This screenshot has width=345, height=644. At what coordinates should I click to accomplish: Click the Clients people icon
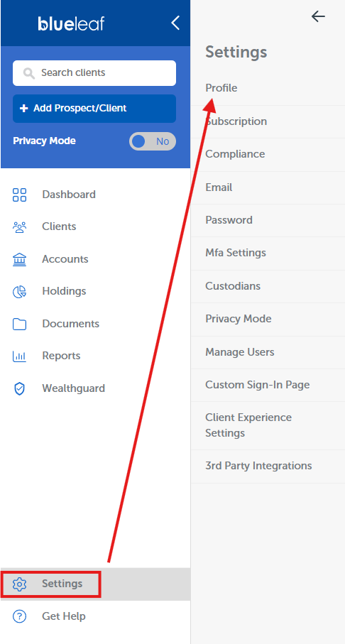(19, 227)
